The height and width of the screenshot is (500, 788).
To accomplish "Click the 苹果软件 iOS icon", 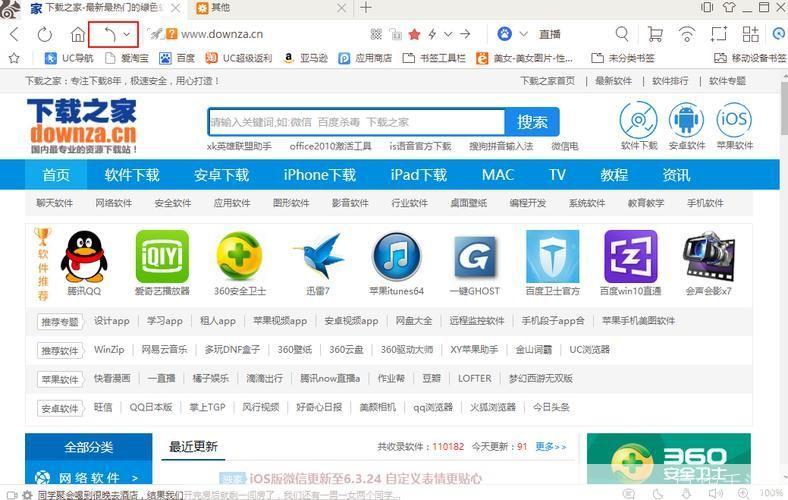I will [734, 120].
